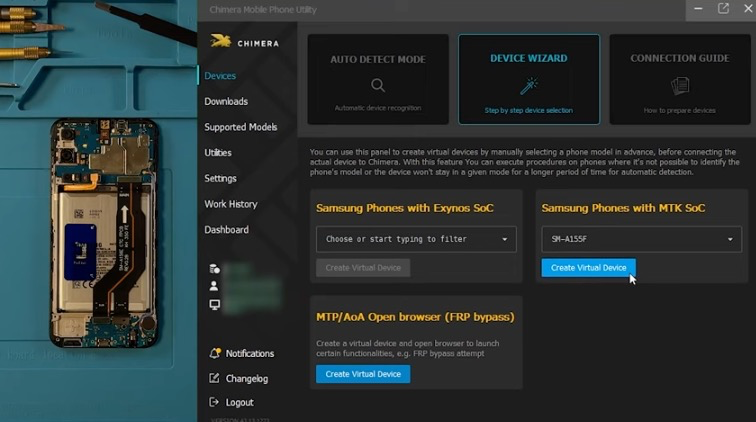Click the phone motherboard photo on left
Image resolution: width=756 pixels, height=422 pixels.
point(104,232)
